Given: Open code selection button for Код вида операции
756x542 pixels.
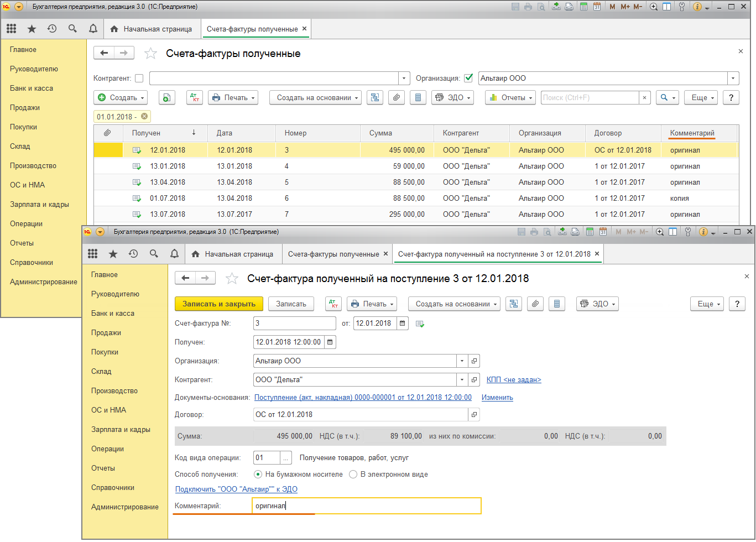Looking at the screenshot, I should click(x=286, y=457).
